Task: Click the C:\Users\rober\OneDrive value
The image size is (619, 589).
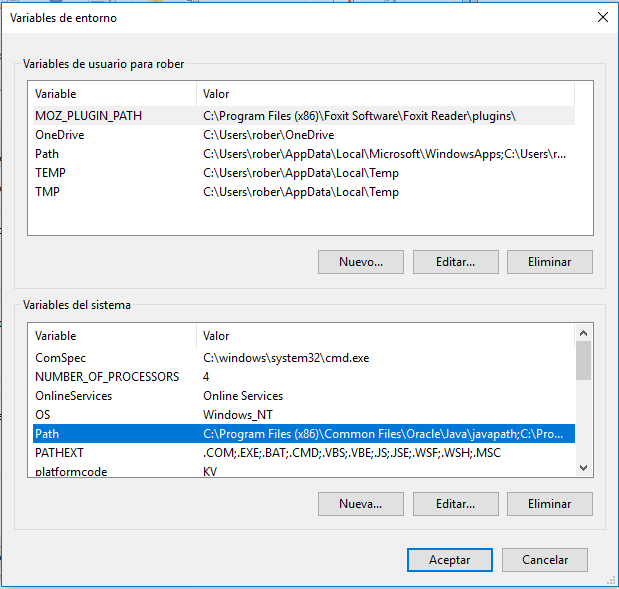Action: click(x=268, y=135)
